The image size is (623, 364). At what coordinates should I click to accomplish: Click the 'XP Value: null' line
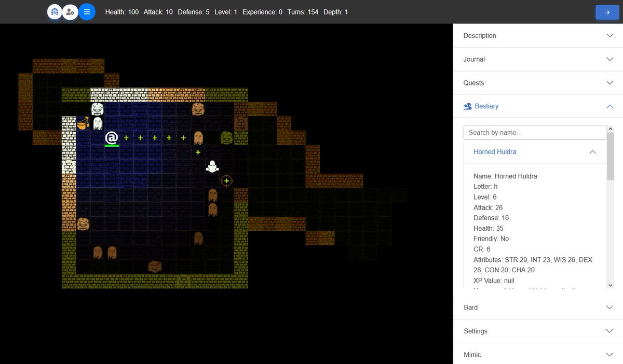point(494,281)
